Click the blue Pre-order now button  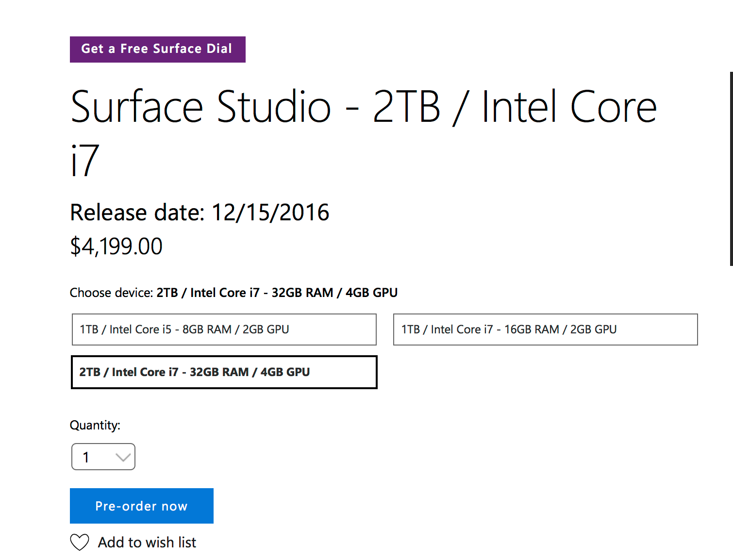141,506
